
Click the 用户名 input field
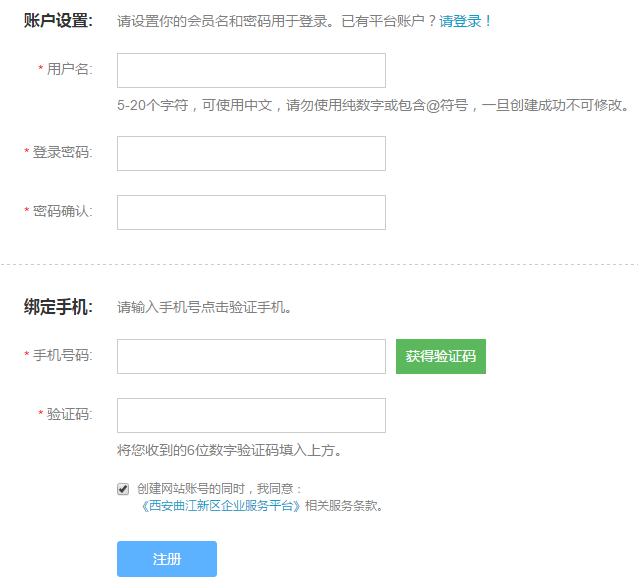tap(251, 70)
